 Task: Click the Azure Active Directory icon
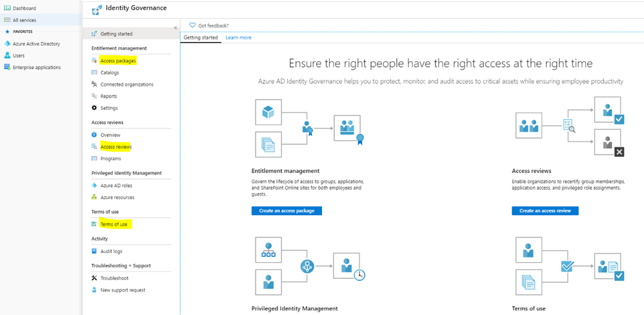click(x=7, y=43)
